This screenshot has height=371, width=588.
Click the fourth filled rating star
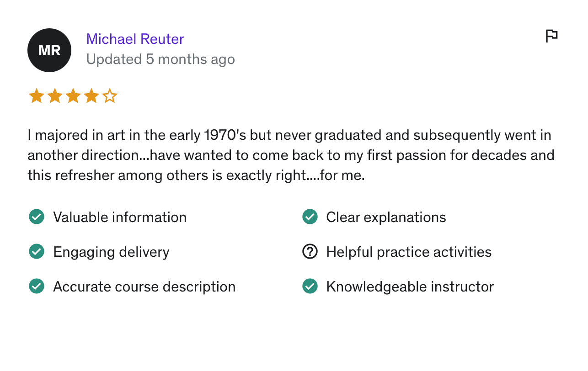[x=91, y=96]
